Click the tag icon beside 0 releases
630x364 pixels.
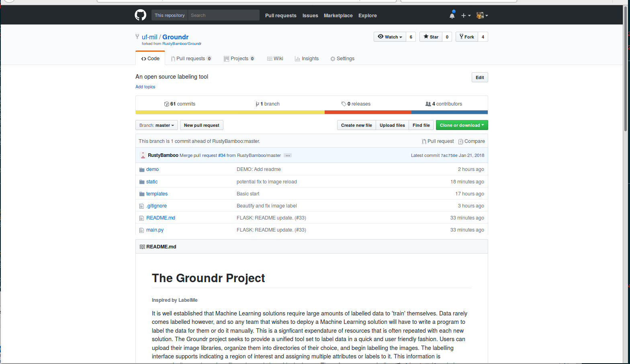click(x=344, y=104)
